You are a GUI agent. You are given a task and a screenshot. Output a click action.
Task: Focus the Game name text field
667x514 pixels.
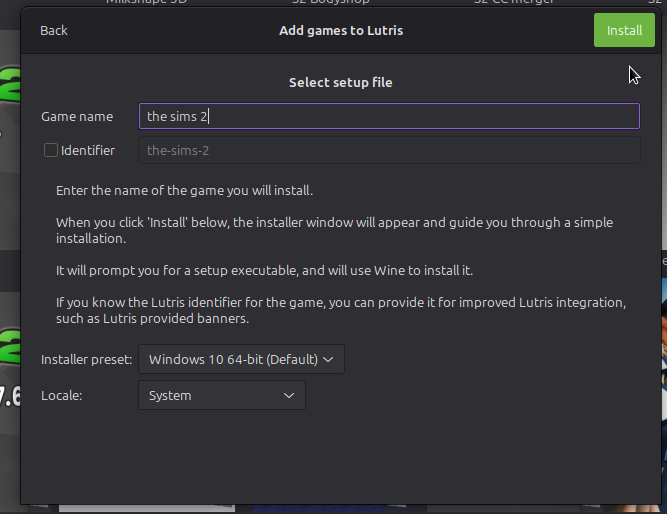(x=388, y=116)
